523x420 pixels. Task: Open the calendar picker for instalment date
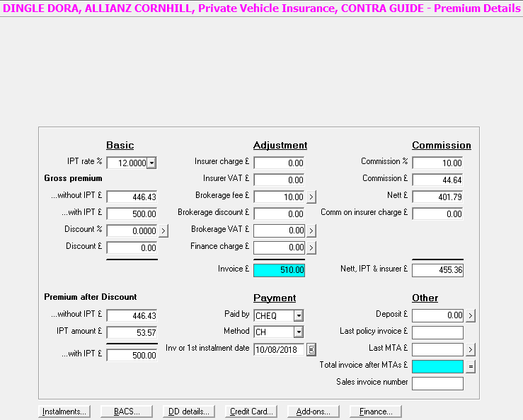311,349
